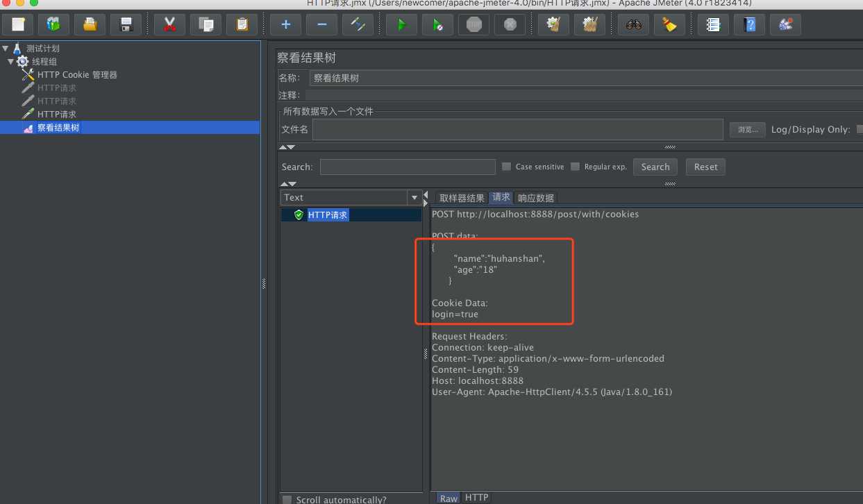Click the 名称 name input field
This screenshot has height=504, width=863.
coord(585,78)
